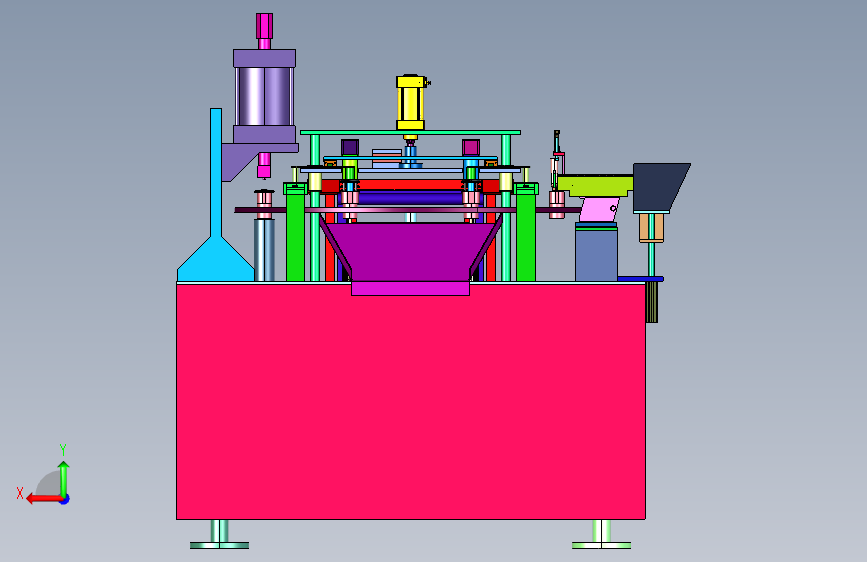Select the purple funnel hopper in center
Screen dimensions: 867x562
pos(410,252)
